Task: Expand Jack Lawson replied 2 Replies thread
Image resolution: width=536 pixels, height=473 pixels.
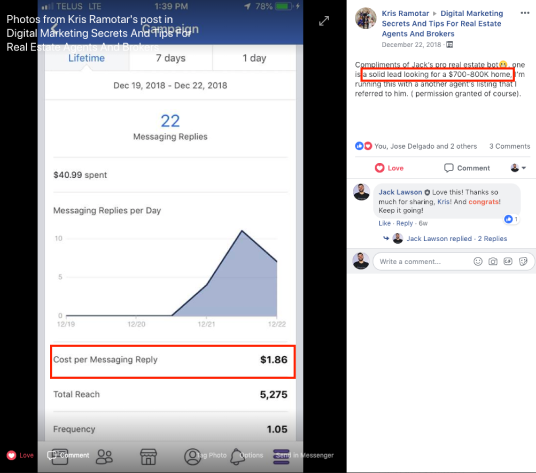Action: click(x=456, y=239)
